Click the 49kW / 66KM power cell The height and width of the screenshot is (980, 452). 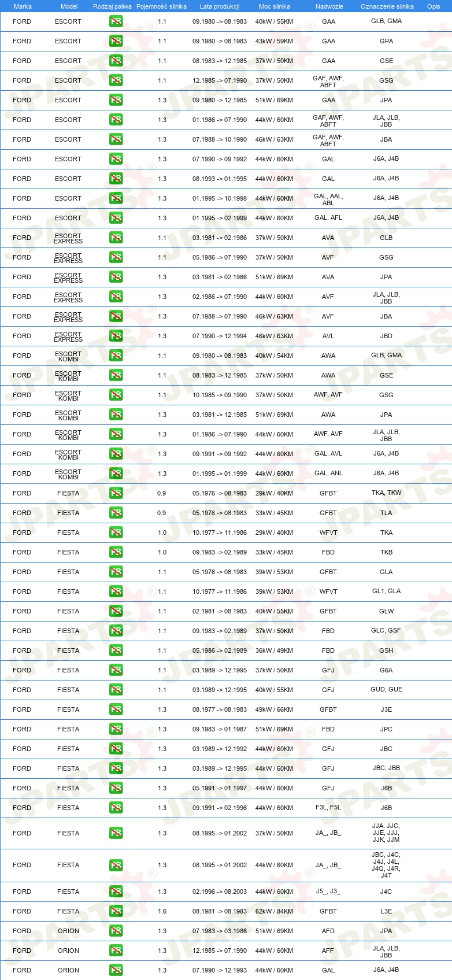[274, 709]
